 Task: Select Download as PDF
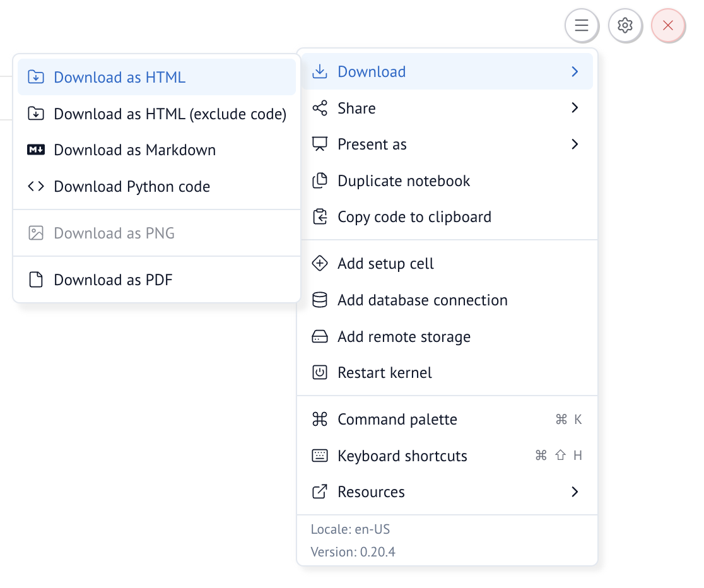click(113, 280)
